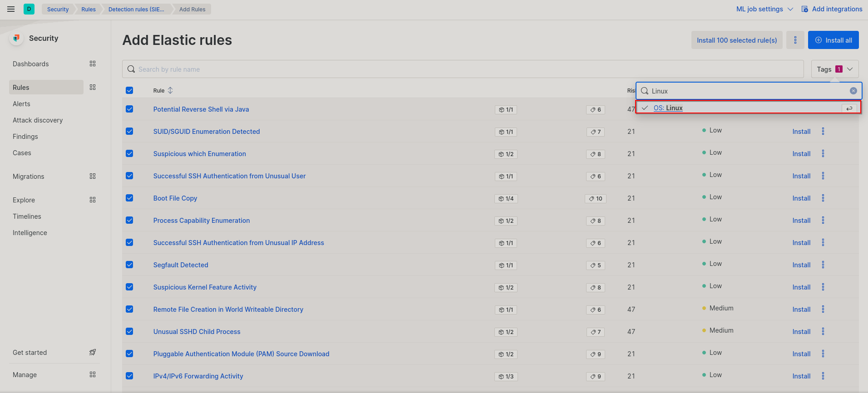Click the tag search field containing Linux
Screen dimensions: 868x393
pyautogui.click(x=749, y=91)
